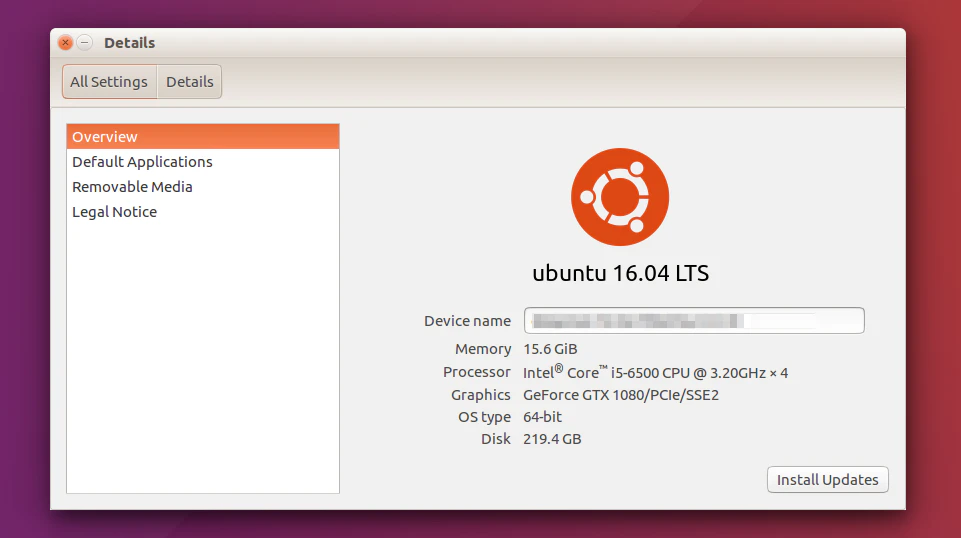Click Install Updates button

coord(827,480)
